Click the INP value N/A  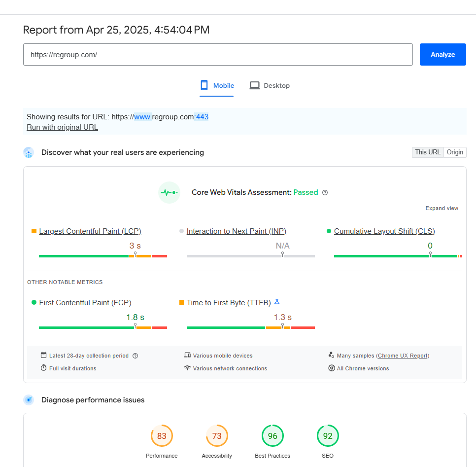coord(283,246)
